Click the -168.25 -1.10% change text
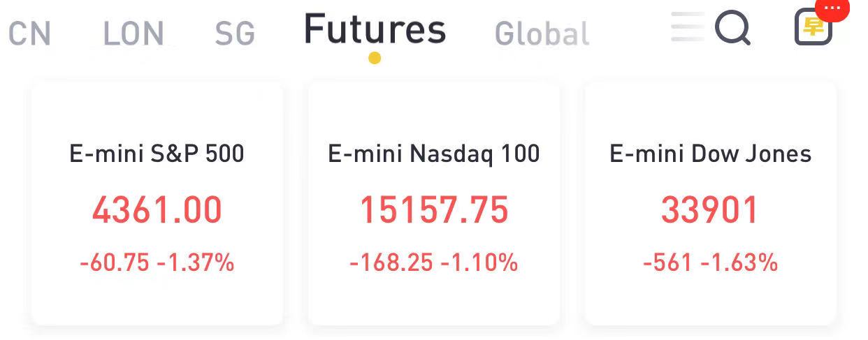The height and width of the screenshot is (340, 868). (x=434, y=263)
